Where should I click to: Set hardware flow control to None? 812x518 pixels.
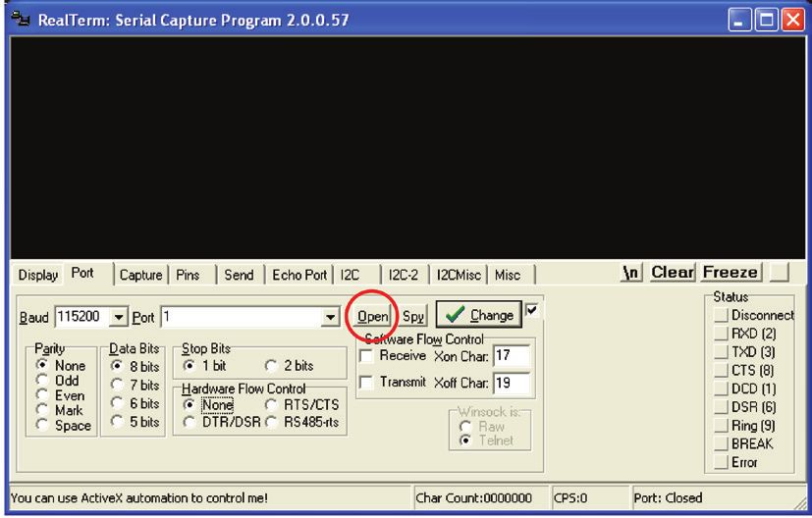[x=208, y=404]
